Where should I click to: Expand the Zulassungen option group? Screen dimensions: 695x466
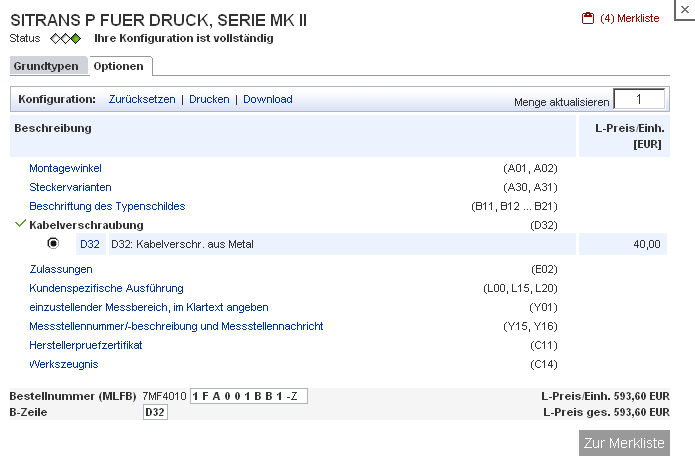pyautogui.click(x=61, y=270)
